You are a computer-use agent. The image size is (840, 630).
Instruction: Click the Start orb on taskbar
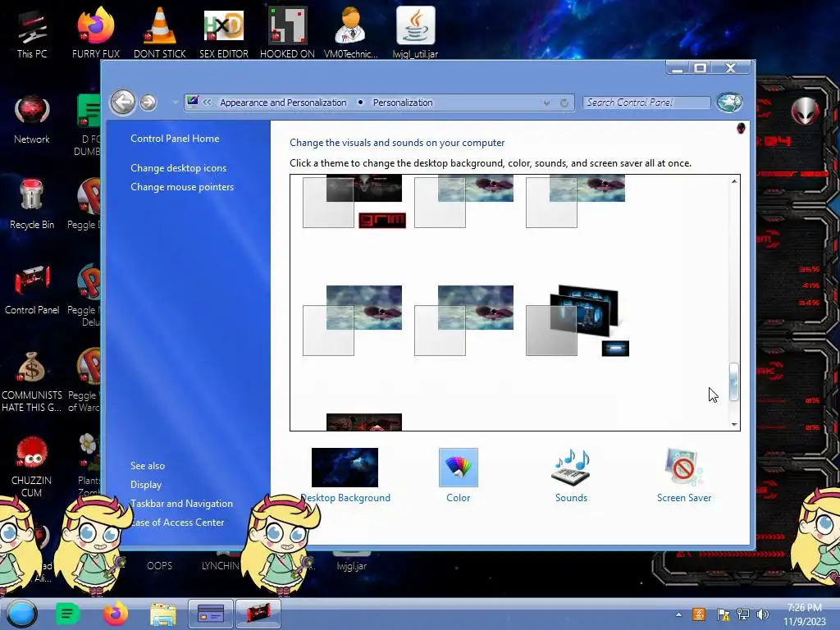pyautogui.click(x=22, y=614)
